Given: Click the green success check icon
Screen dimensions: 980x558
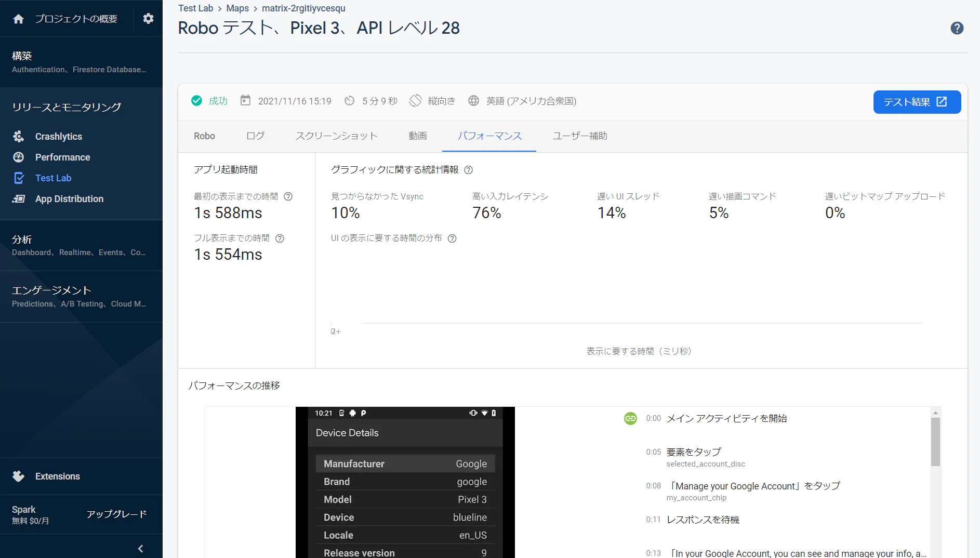Looking at the screenshot, I should 196,101.
